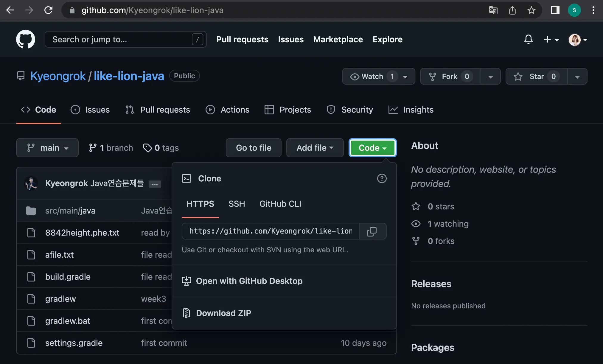
Task: Open the Projects tab
Action: (288, 110)
